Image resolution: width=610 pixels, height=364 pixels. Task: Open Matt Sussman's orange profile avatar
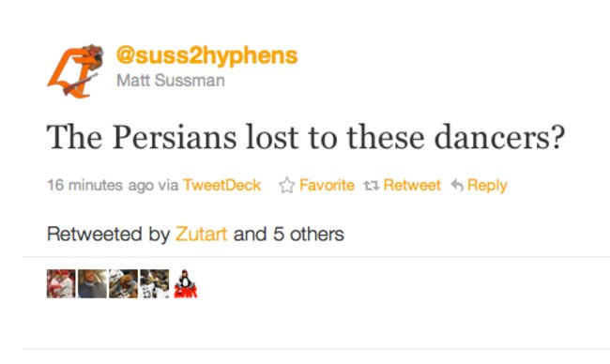(75, 70)
